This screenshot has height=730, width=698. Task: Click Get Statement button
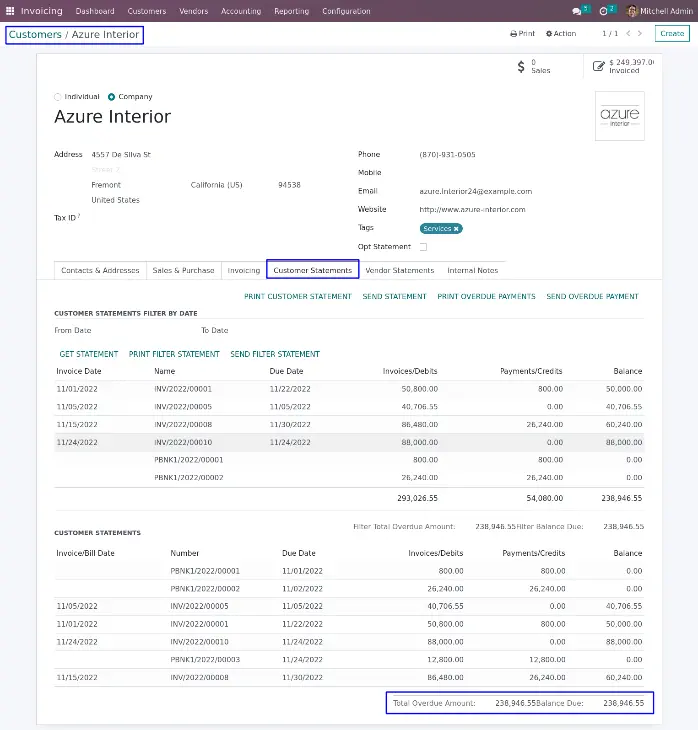tap(88, 354)
